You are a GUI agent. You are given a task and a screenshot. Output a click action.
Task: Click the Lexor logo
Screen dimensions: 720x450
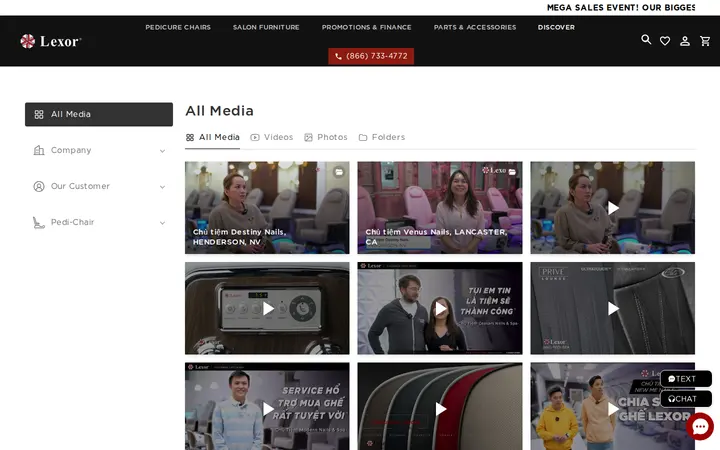point(51,41)
